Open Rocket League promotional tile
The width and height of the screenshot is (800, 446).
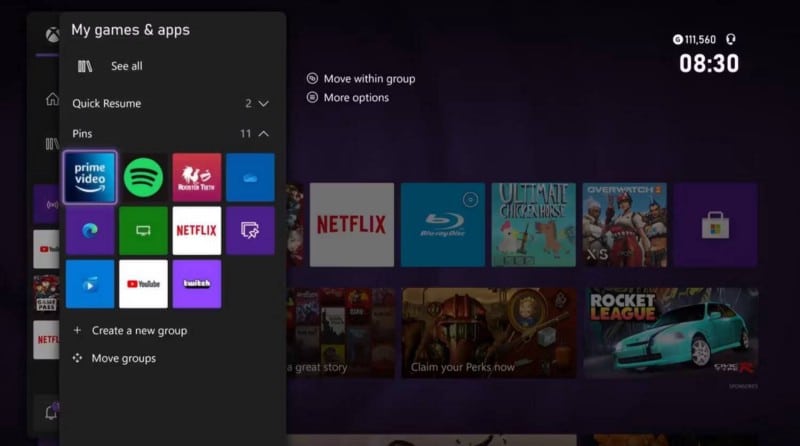click(x=670, y=333)
